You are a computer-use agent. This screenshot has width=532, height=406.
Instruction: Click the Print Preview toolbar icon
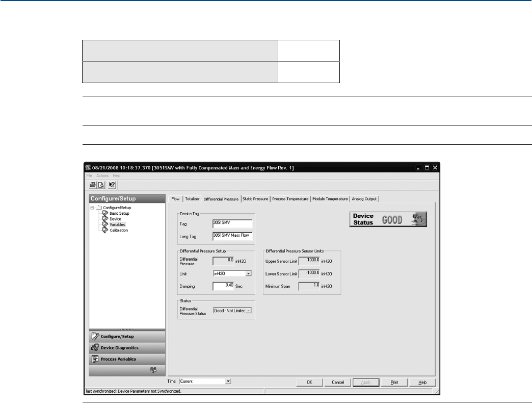[101, 185]
